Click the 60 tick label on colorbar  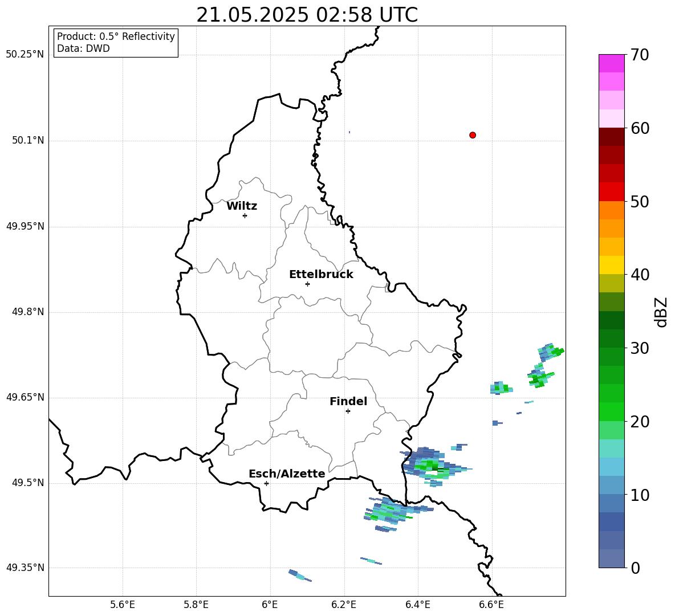(640, 128)
